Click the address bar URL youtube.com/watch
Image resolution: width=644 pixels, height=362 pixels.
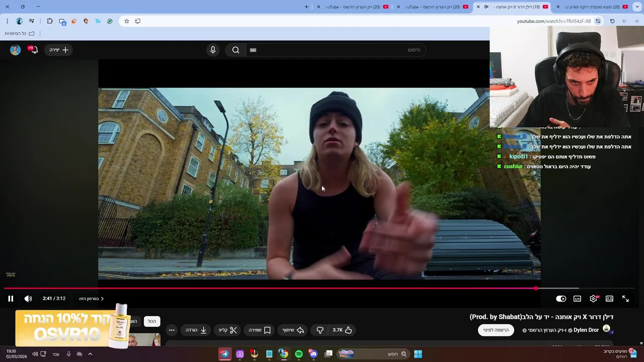554,21
